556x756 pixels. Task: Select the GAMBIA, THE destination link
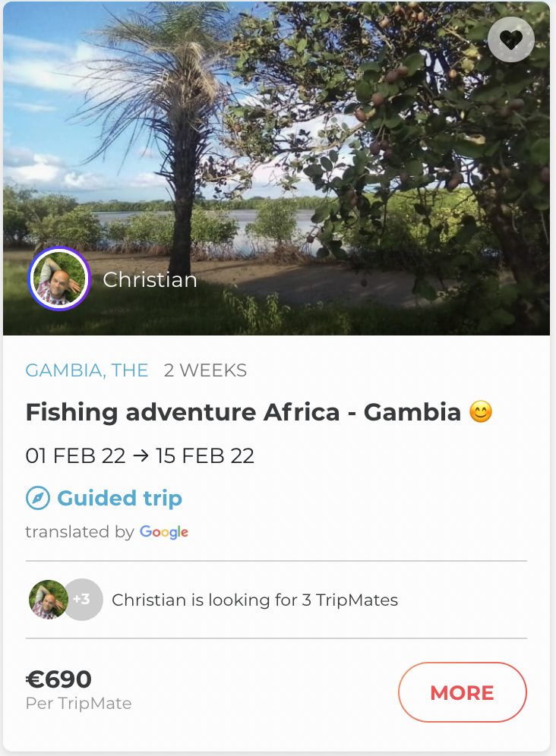87,370
